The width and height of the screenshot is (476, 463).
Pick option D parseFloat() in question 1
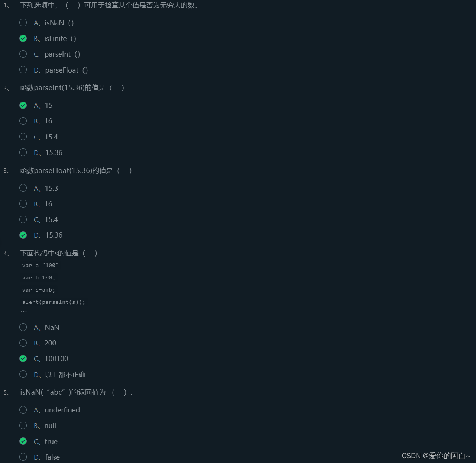(x=23, y=70)
